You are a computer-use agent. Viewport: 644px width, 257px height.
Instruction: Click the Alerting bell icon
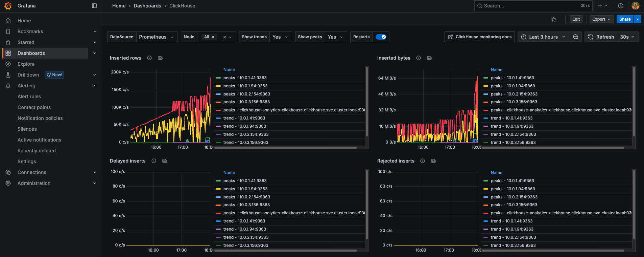pos(8,86)
